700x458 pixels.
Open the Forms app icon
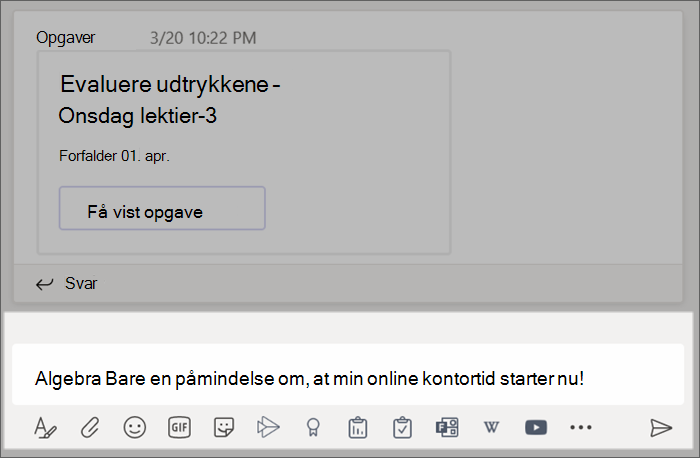pos(447,428)
